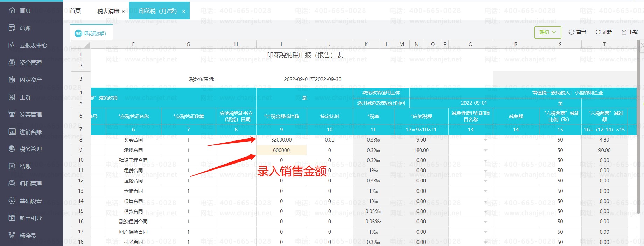The image size is (644, 246).
Task: Open 工资 payroll icon
Action: pyautogui.click(x=12, y=97)
